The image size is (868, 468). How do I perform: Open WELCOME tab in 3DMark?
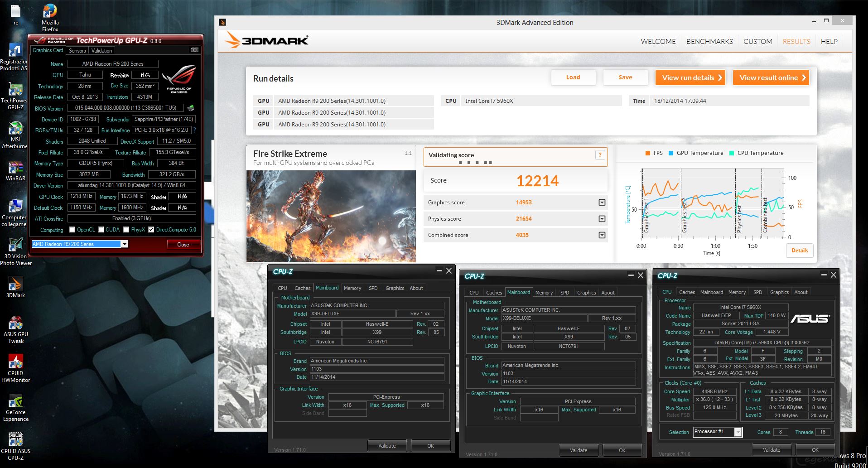(658, 41)
